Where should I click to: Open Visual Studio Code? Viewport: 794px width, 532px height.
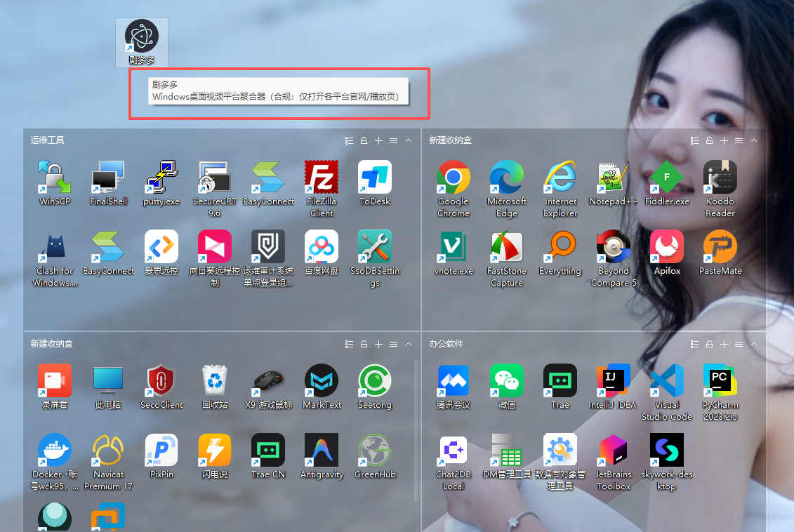tap(667, 393)
